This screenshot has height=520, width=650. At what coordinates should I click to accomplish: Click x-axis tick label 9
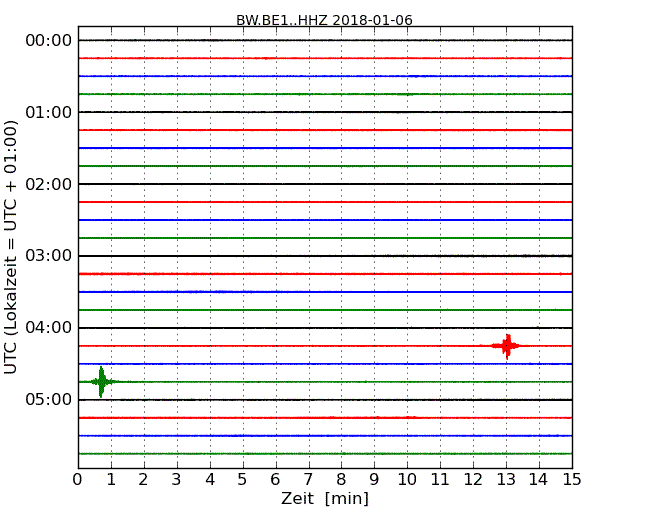click(x=374, y=480)
